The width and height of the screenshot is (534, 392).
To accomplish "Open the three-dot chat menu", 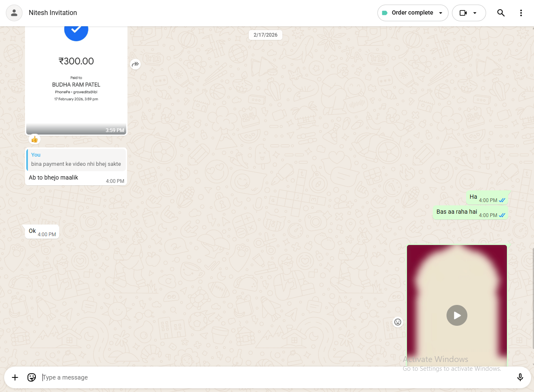I will 521,13.
